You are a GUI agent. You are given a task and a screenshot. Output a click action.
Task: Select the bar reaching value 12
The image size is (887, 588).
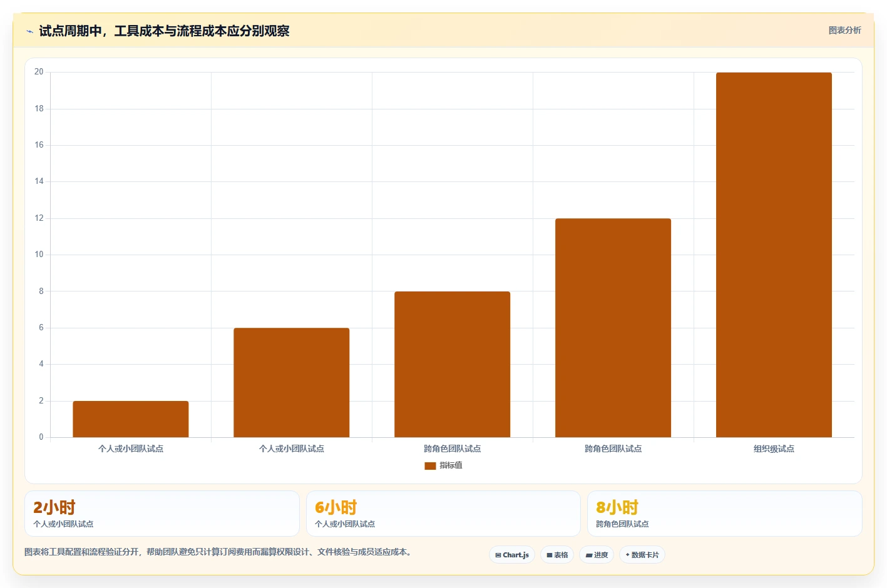pos(613,328)
